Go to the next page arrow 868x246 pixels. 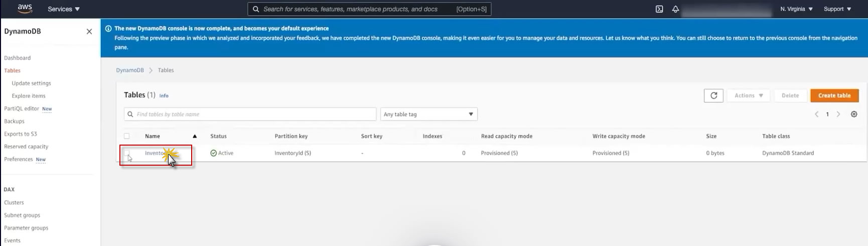pos(838,114)
